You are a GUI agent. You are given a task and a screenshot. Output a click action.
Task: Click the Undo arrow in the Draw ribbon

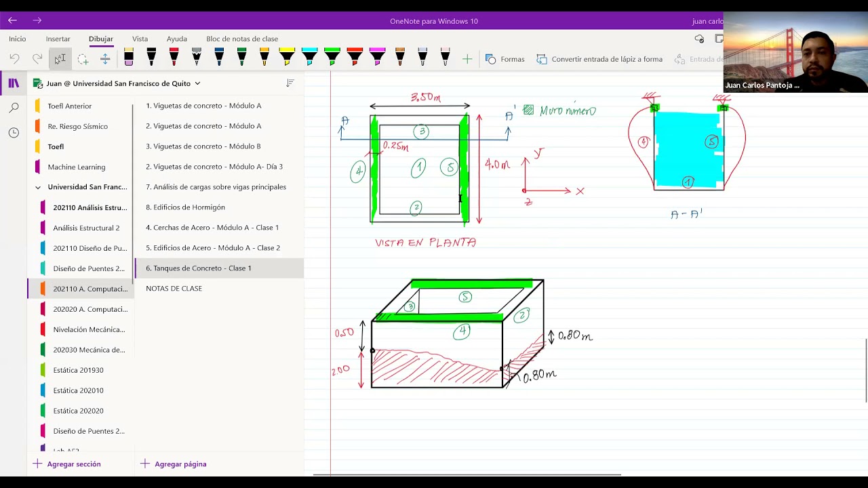[x=15, y=59]
